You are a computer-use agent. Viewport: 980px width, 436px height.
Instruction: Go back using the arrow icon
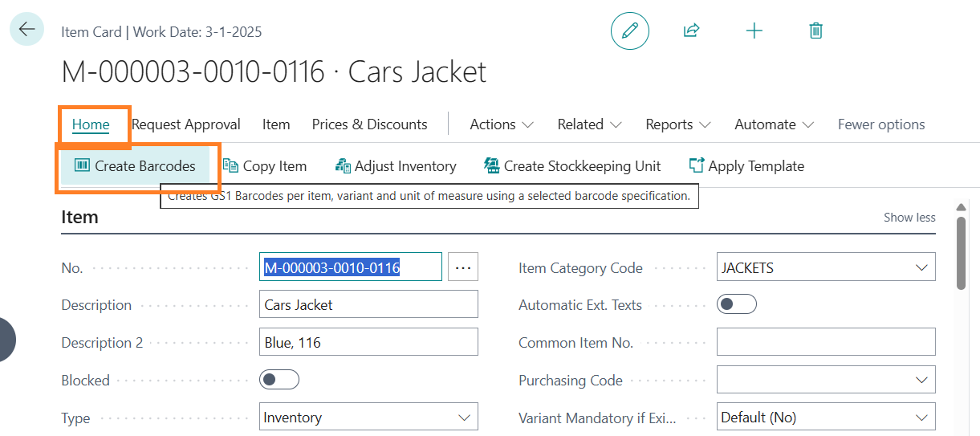[26, 30]
